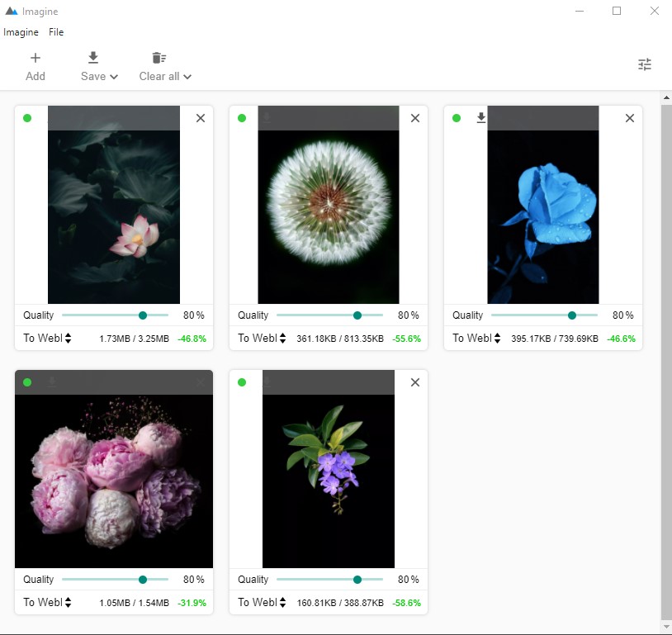672x635 pixels.
Task: Click green status dot on peonies card
Action: [27, 382]
